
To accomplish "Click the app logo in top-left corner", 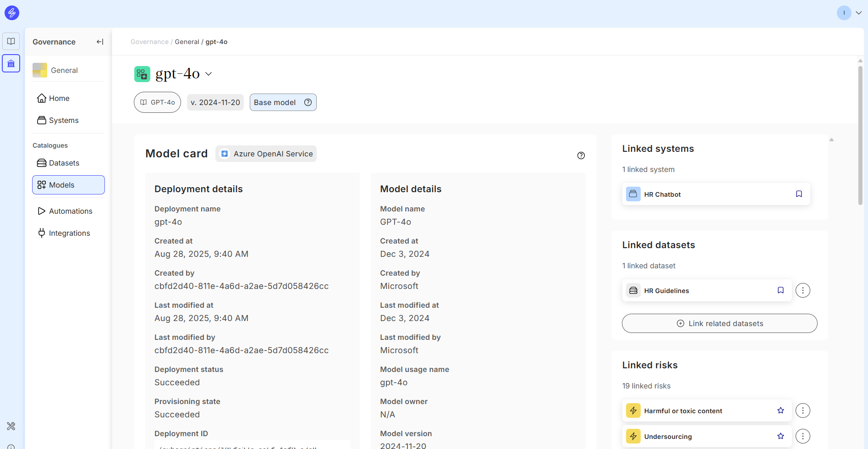I will click(12, 13).
